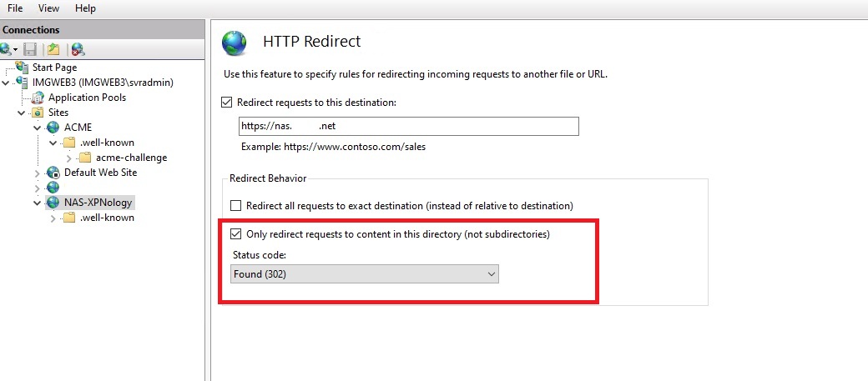The height and width of the screenshot is (381, 868).
Task: Select the ACME site globe icon
Action: tap(53, 128)
